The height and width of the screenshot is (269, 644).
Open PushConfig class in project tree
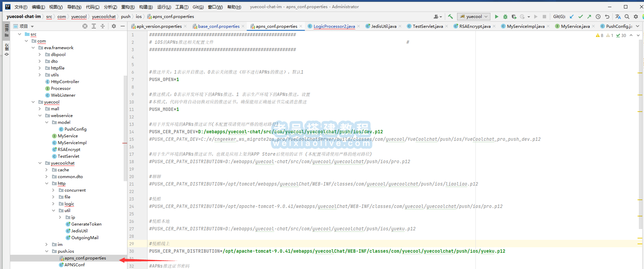click(x=75, y=129)
